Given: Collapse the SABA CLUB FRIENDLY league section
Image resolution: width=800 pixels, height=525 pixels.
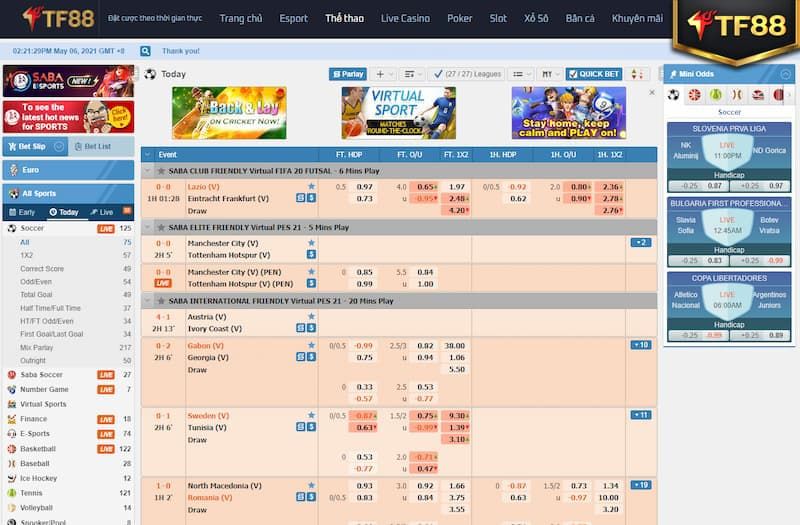Looking at the screenshot, I should [147, 171].
